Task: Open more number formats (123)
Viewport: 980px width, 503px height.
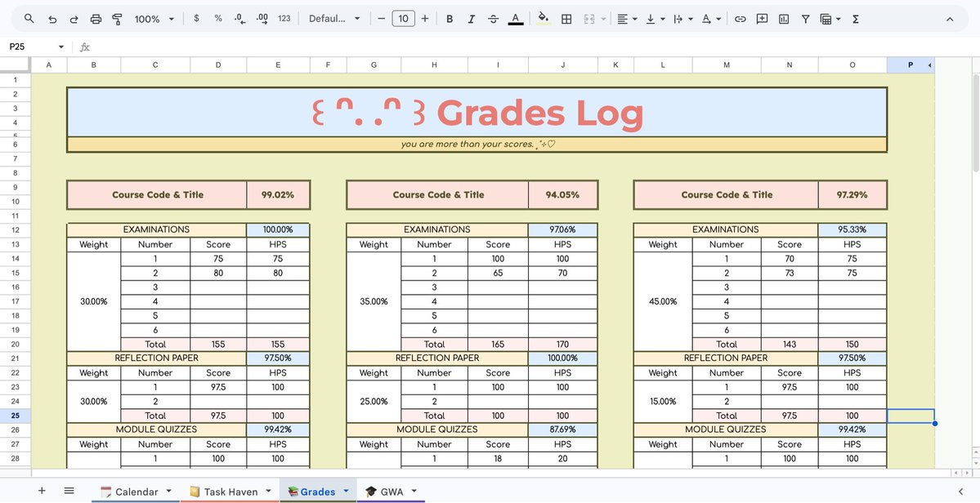Action: [284, 19]
